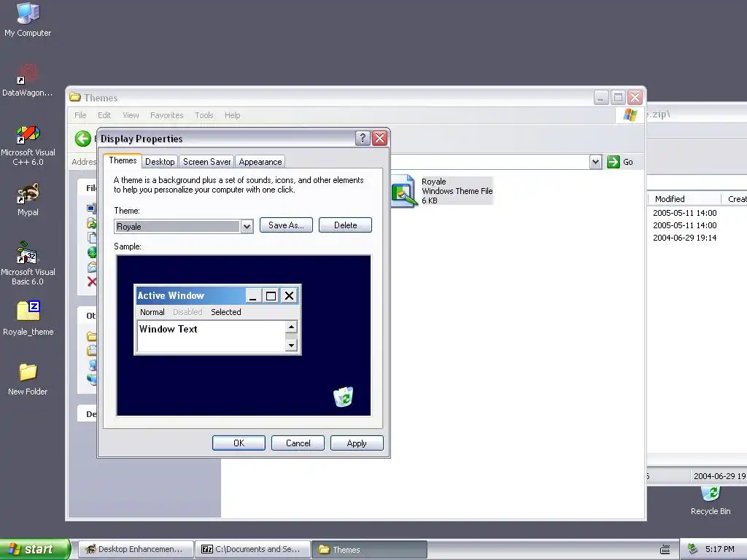747x560 pixels.
Task: Switch to the Themes tab
Action: tap(123, 160)
